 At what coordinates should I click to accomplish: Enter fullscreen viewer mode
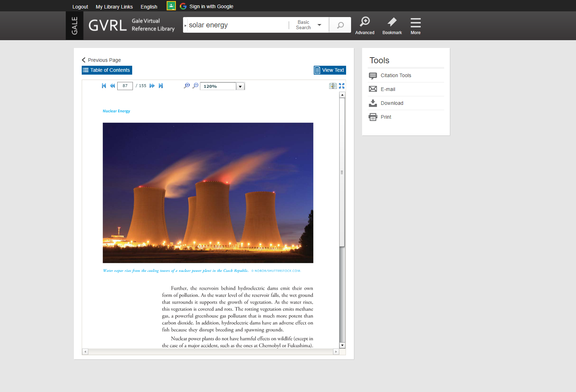coord(341,86)
